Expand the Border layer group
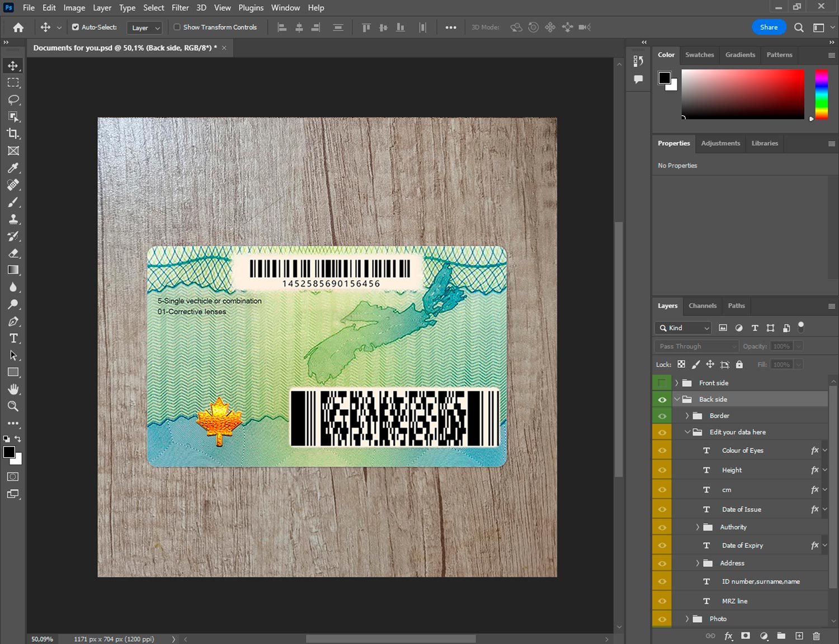 (687, 416)
